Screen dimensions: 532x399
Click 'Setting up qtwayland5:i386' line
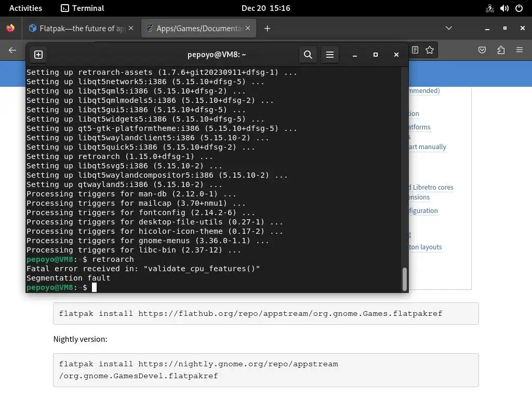[x=124, y=184]
